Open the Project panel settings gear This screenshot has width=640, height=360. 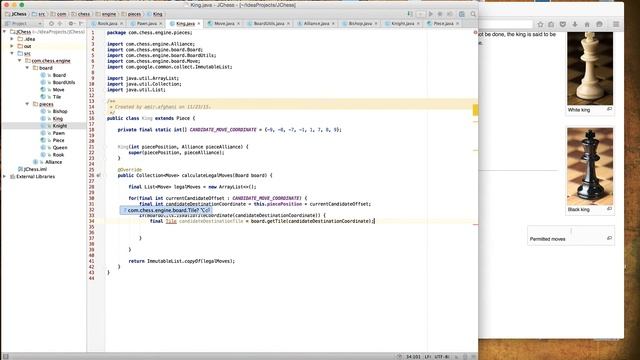click(x=71, y=24)
